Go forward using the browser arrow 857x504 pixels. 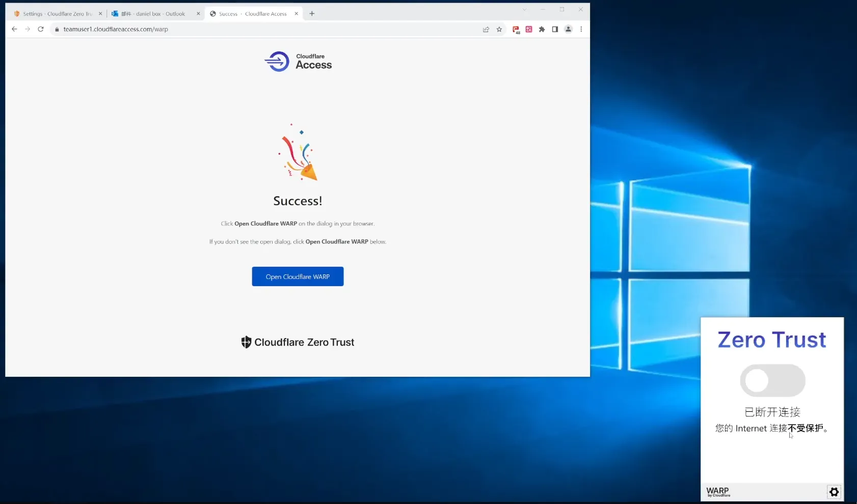click(x=28, y=29)
